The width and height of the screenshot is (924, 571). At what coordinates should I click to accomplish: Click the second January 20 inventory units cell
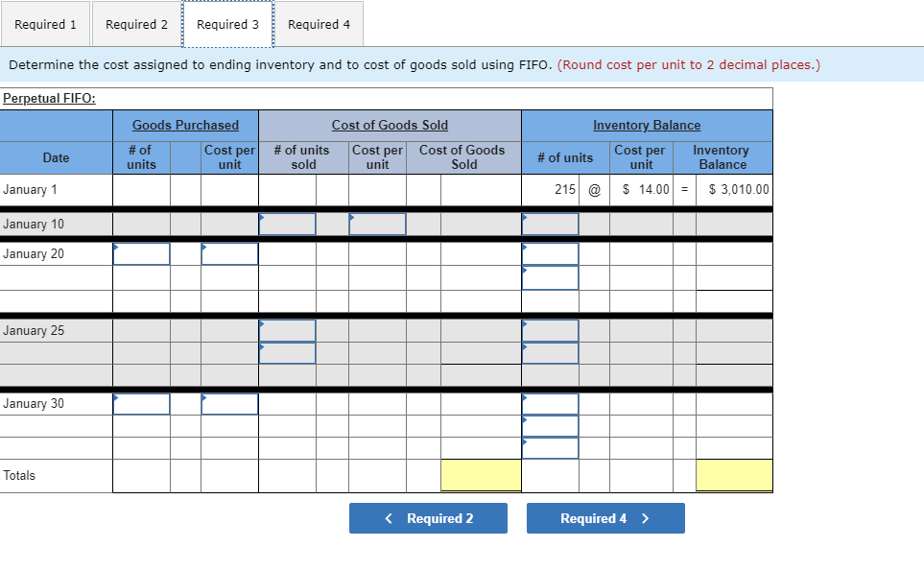(551, 278)
